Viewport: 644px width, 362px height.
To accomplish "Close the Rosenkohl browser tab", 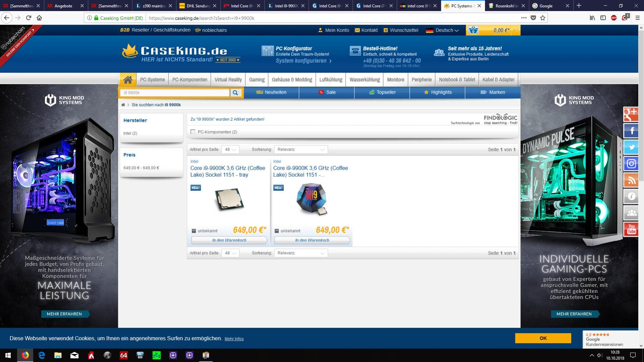I will (523, 6).
